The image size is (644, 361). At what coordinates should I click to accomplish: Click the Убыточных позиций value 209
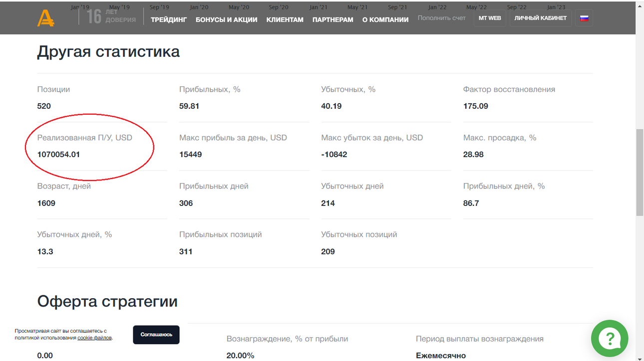tap(328, 252)
